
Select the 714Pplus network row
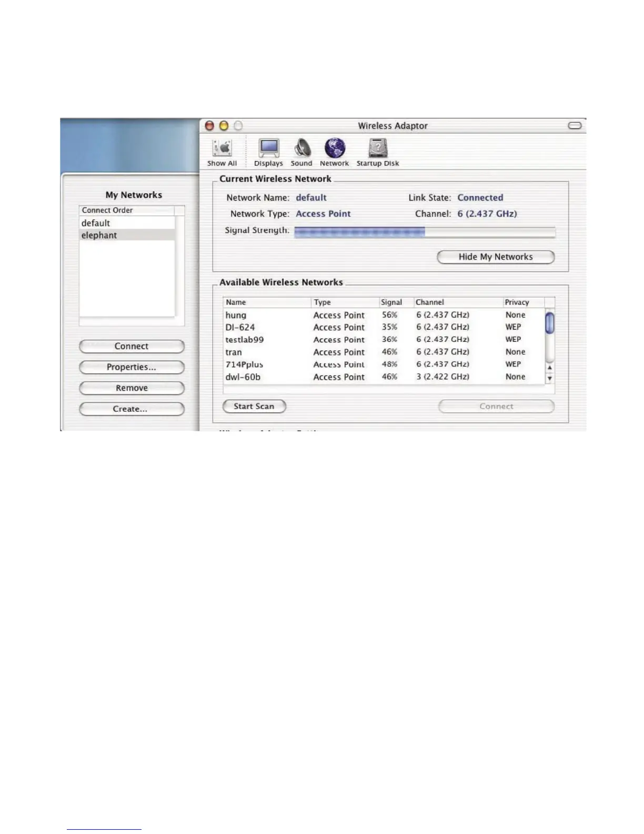coord(384,364)
